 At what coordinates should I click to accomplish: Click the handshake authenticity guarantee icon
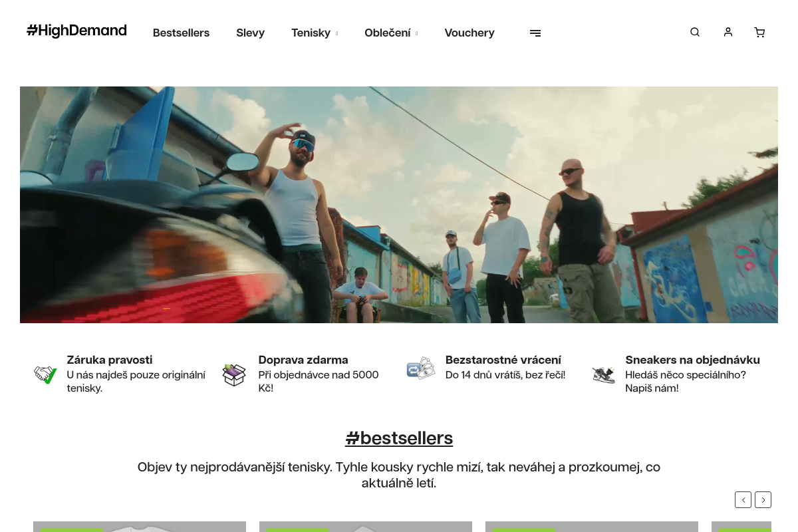click(x=46, y=374)
